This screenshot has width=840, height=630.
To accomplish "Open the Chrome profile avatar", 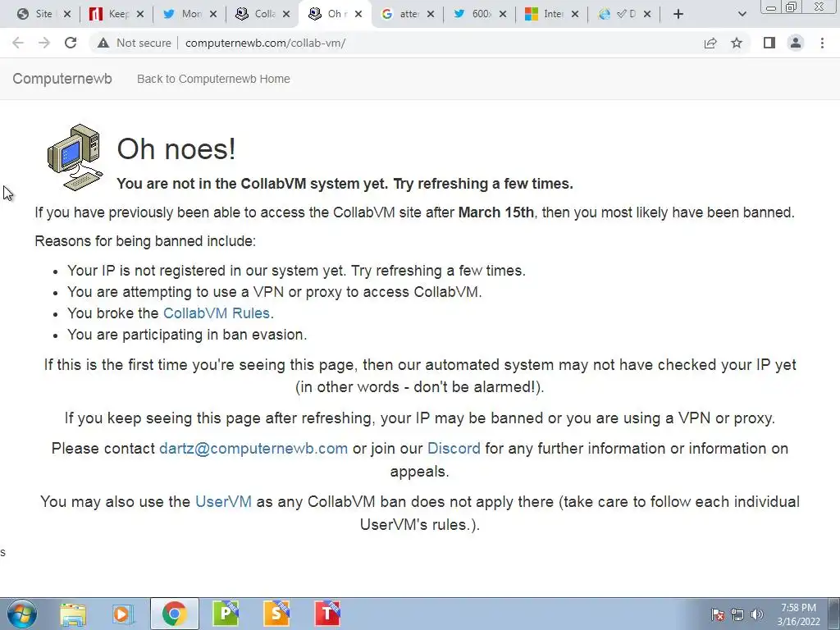I will click(796, 43).
